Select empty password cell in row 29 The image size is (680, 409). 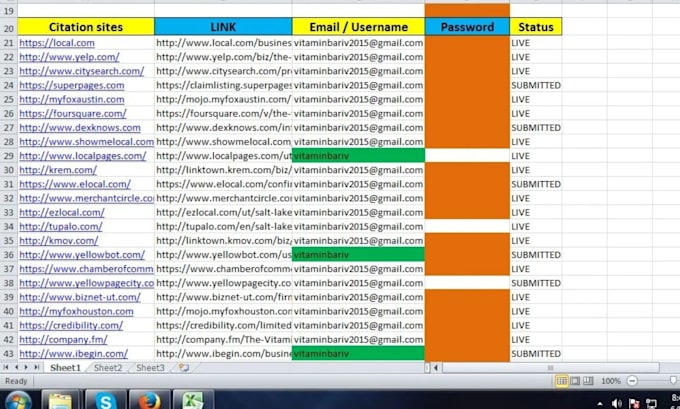tap(467, 156)
